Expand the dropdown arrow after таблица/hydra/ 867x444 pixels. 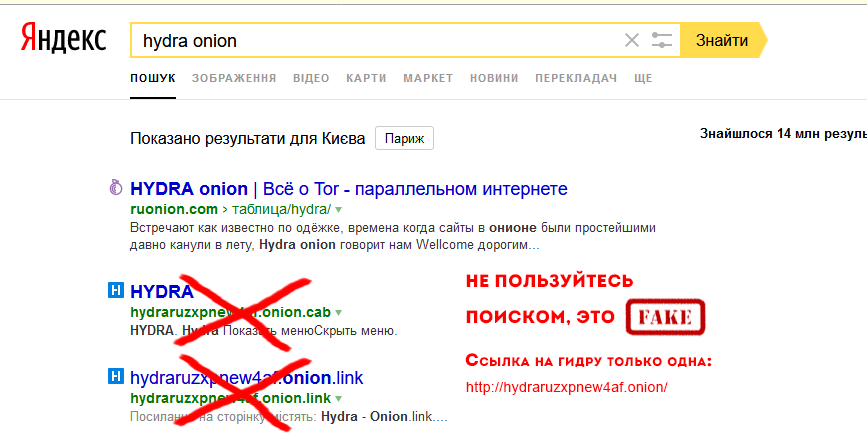tap(338, 210)
